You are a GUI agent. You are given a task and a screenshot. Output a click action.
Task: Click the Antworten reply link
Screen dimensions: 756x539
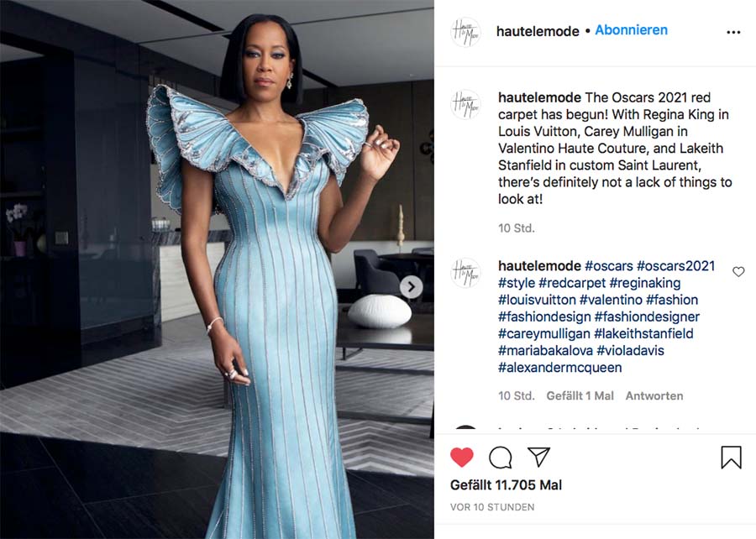coord(654,396)
